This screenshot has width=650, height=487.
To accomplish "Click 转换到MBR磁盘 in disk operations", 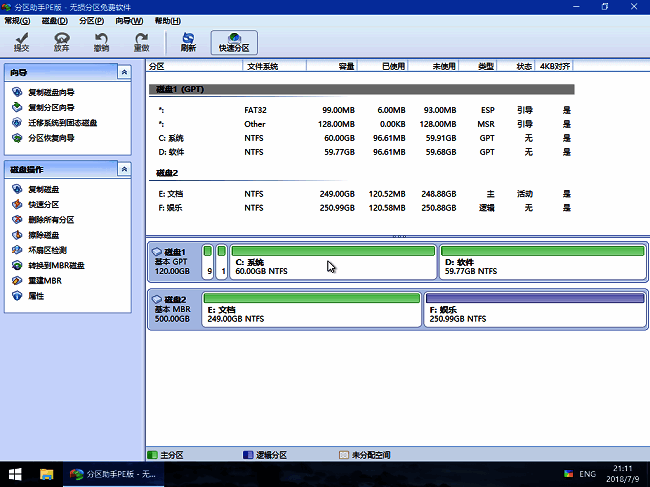I will 56,265.
